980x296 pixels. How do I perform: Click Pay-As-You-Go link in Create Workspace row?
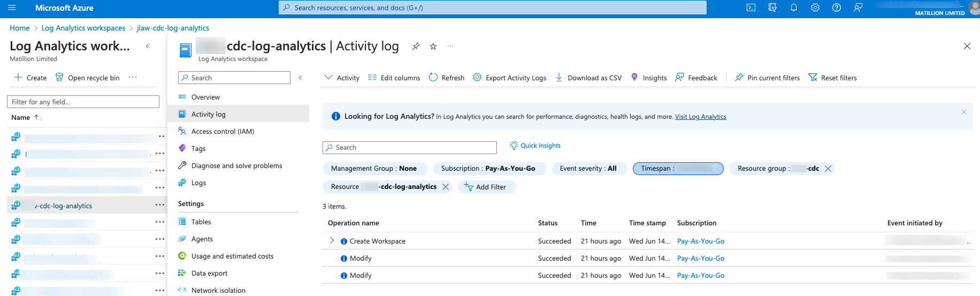[701, 241]
